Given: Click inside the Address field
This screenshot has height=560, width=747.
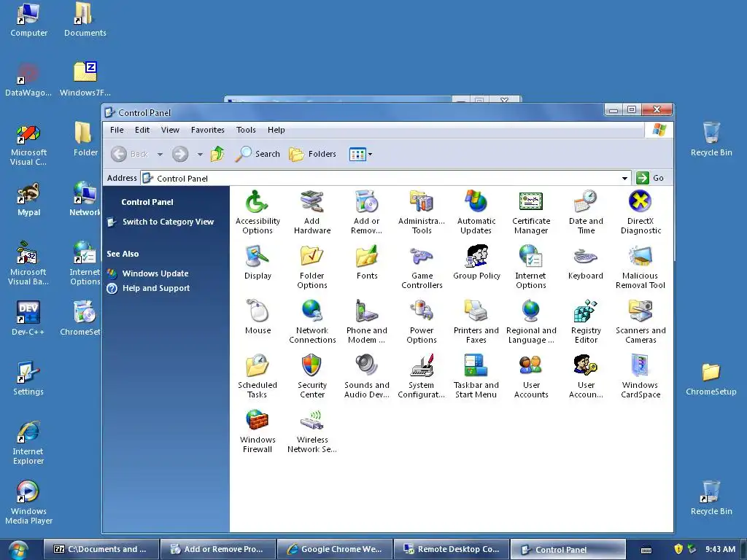Looking at the screenshot, I should (386, 179).
